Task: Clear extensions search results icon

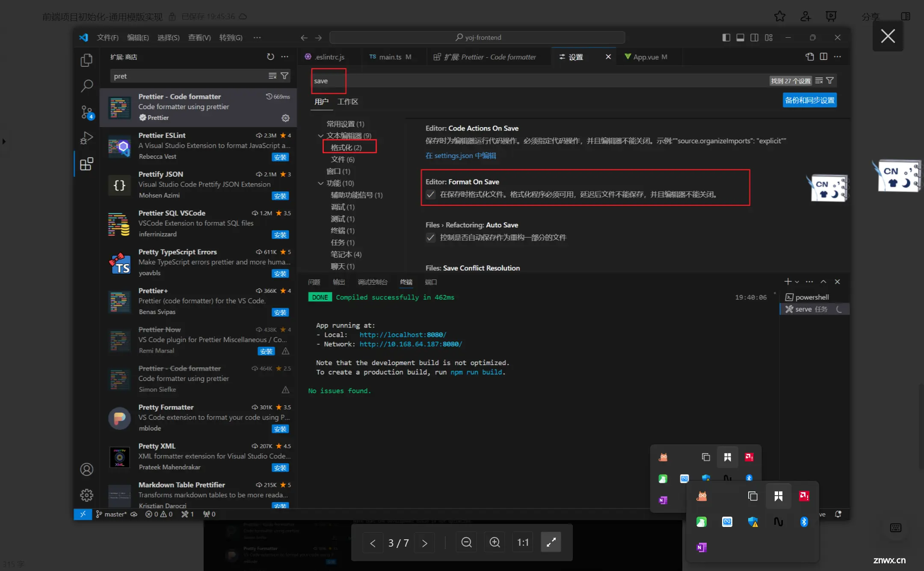Action: [x=272, y=76]
